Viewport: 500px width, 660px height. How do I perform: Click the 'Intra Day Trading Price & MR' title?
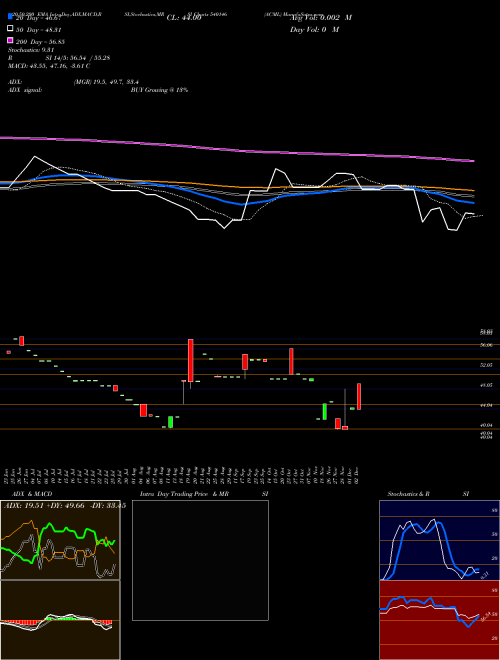[x=184, y=494]
